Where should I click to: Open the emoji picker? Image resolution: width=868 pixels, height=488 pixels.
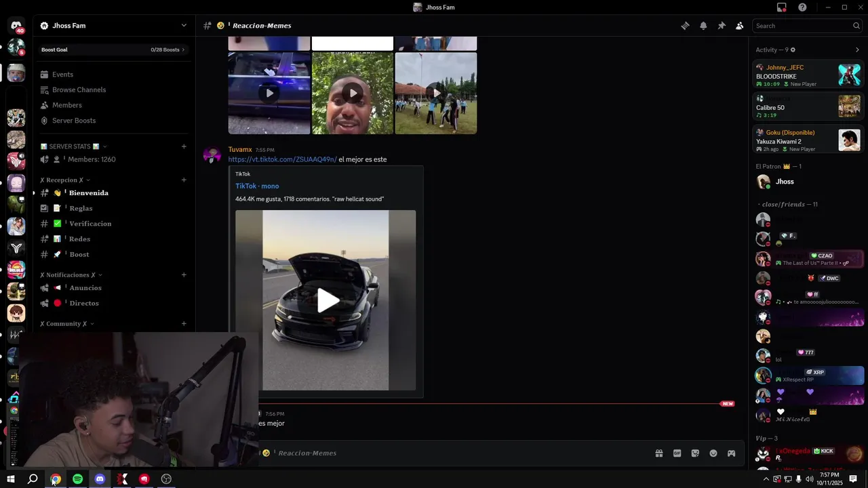tap(713, 453)
